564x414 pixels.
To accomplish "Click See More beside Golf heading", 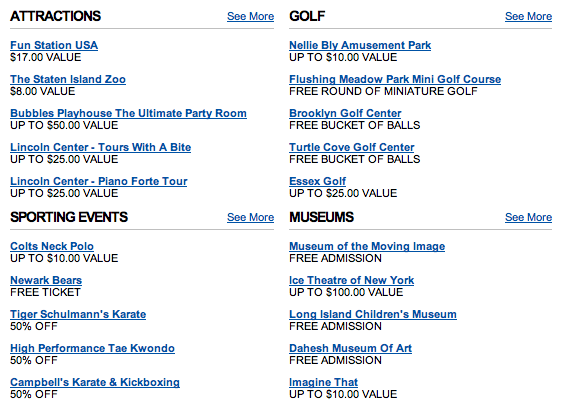I will click(528, 17).
